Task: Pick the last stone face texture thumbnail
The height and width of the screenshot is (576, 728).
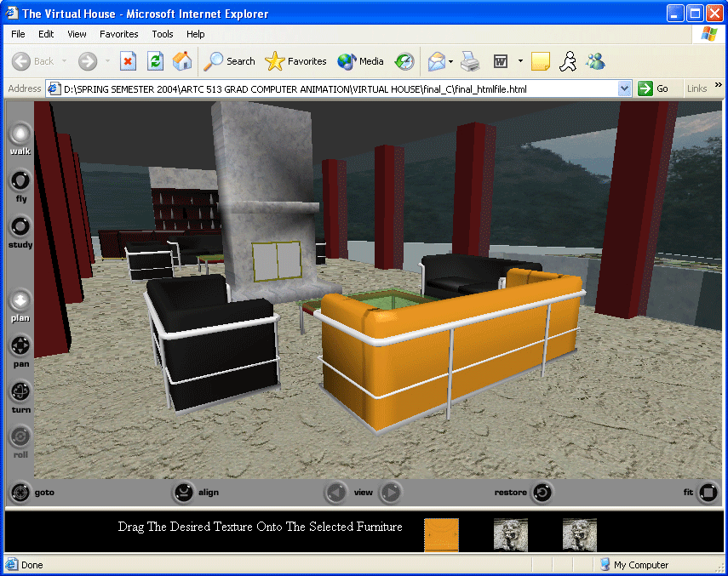Action: point(579,535)
